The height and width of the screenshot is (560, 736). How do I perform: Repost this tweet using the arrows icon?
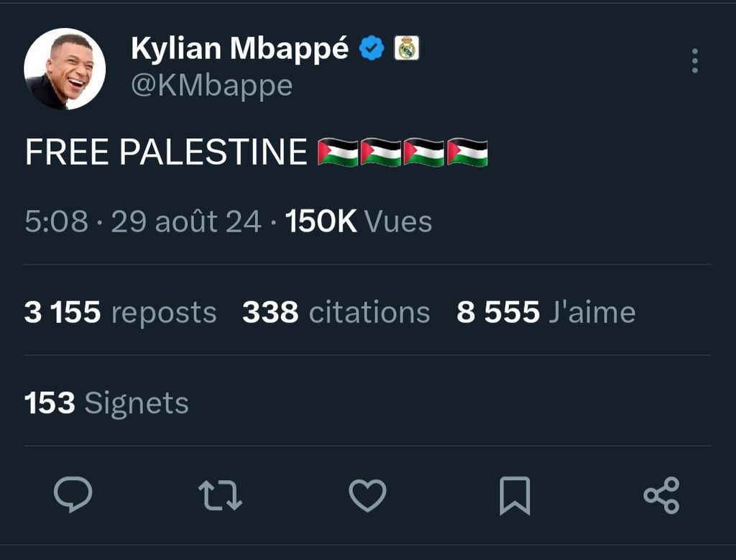[x=220, y=495]
